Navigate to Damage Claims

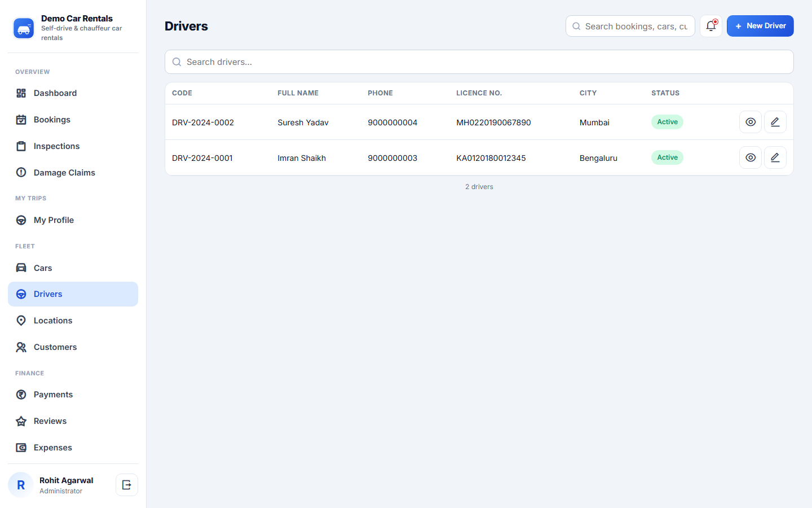(73, 173)
